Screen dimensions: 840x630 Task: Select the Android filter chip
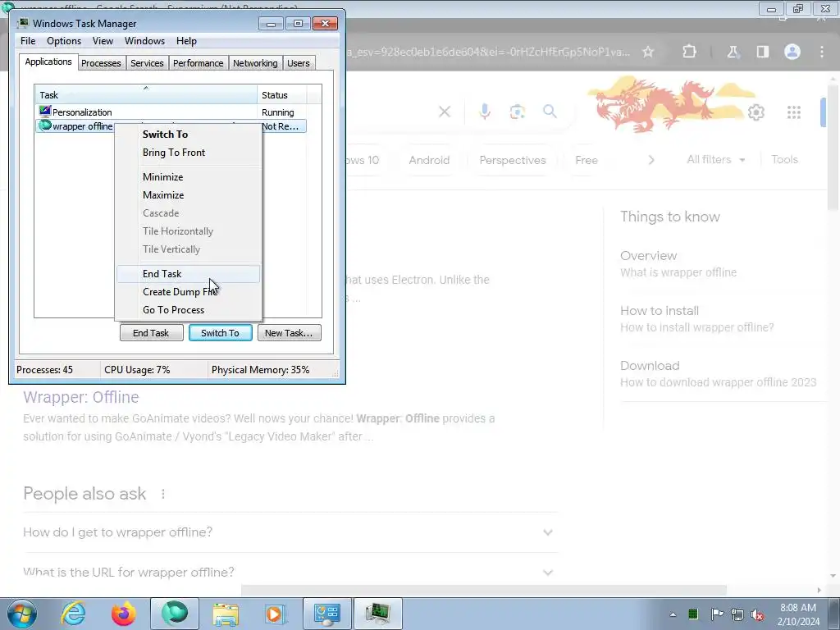[429, 160]
